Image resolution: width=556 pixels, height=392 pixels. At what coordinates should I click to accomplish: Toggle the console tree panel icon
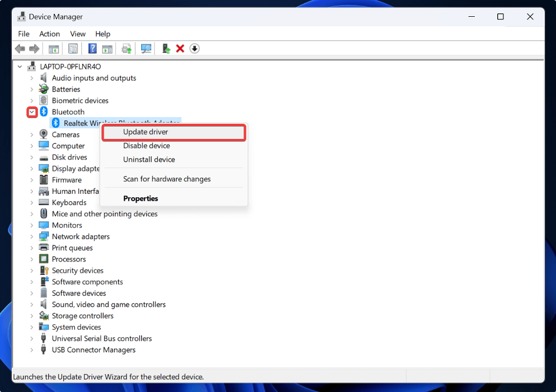click(54, 48)
